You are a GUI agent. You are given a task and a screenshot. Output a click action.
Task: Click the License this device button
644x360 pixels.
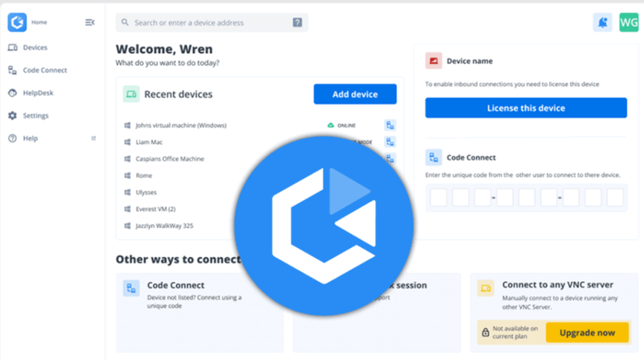coord(526,108)
